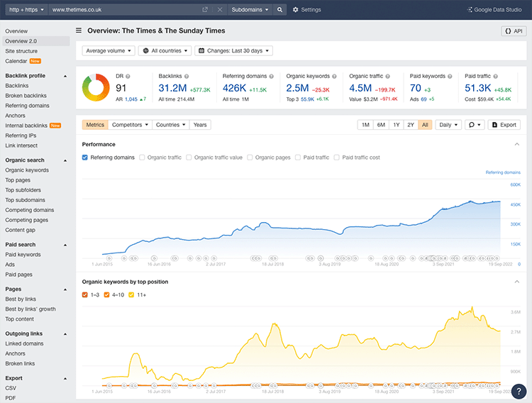Select 1Y time range
The height and width of the screenshot is (403, 532).
(397, 125)
